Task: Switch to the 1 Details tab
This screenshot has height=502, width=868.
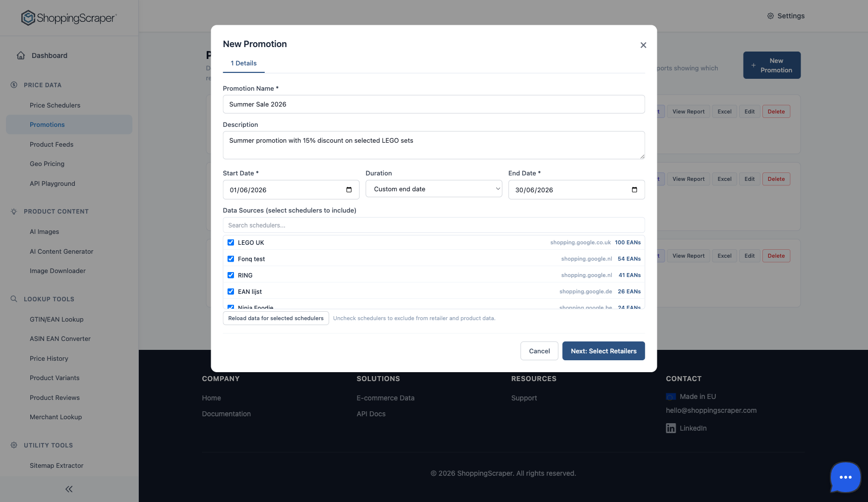Action: tap(243, 63)
